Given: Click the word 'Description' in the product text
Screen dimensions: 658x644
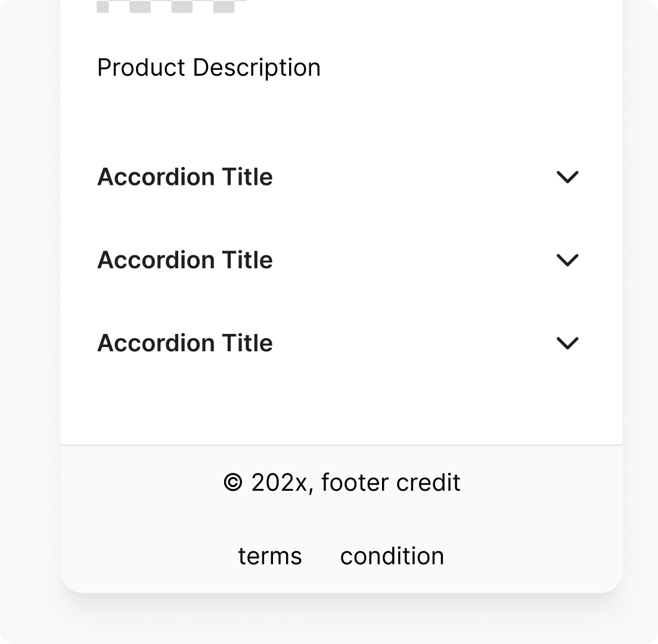Looking at the screenshot, I should [x=256, y=67].
